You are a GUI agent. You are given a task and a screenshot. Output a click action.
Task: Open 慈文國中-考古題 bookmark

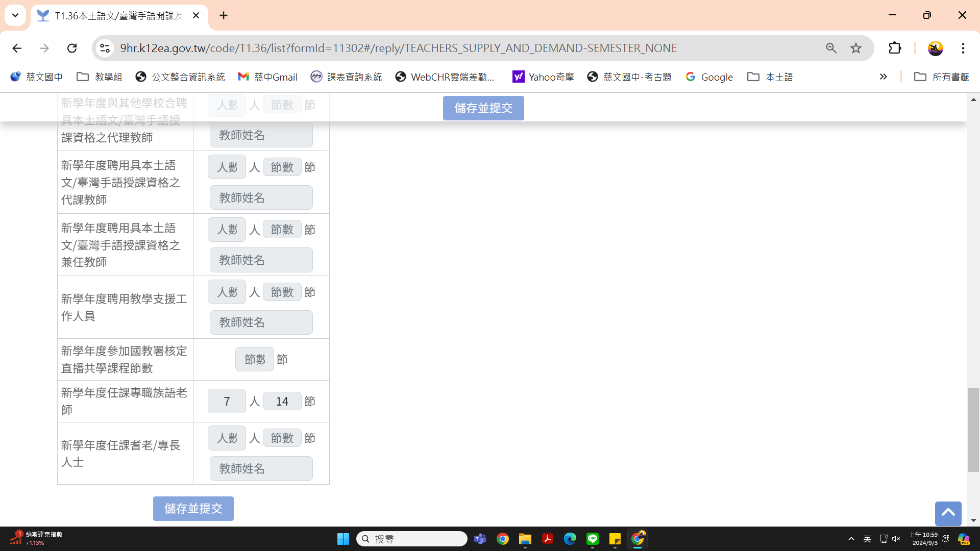(x=630, y=77)
